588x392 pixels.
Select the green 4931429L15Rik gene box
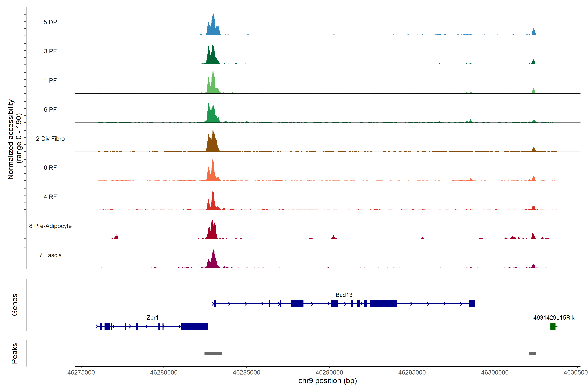click(x=553, y=326)
